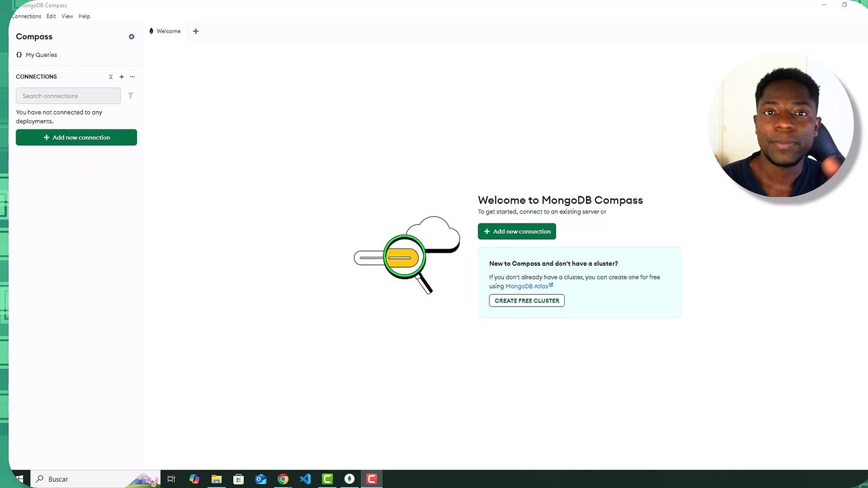Open the red Camtasia recorder taskbar icon
868x488 pixels.
[372, 479]
